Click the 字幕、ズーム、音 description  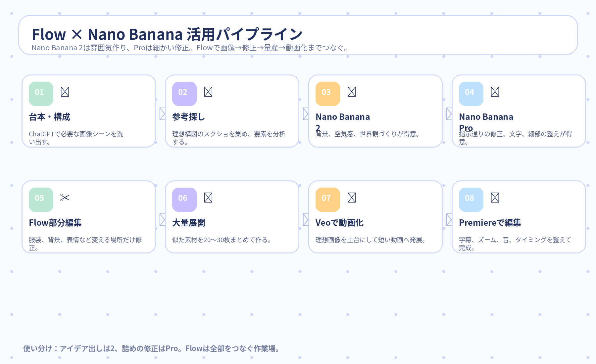tap(515, 244)
